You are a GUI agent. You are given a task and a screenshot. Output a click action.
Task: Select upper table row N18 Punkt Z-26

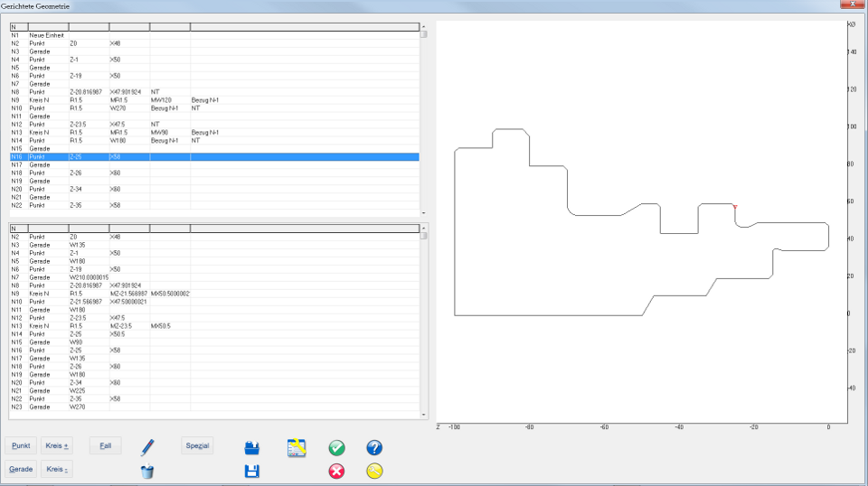pos(215,173)
